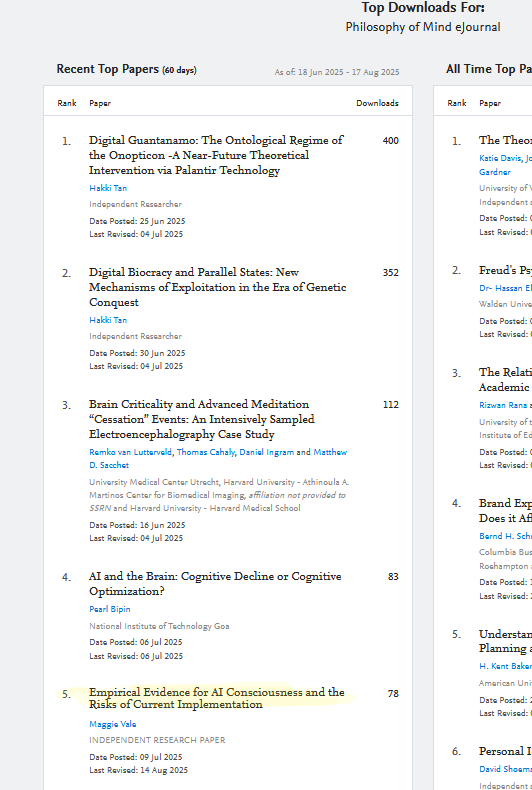The width and height of the screenshot is (532, 790).
Task: Click author H. Kent Baker
Action: [x=505, y=666]
